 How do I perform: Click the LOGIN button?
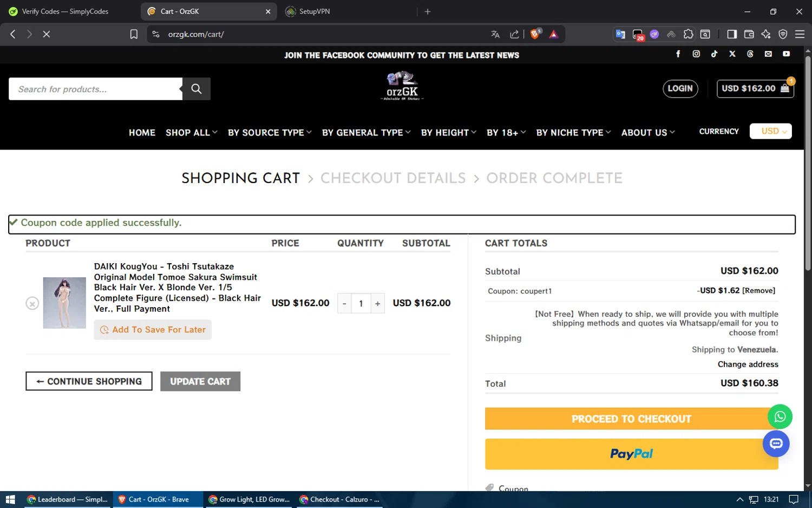coord(680,88)
